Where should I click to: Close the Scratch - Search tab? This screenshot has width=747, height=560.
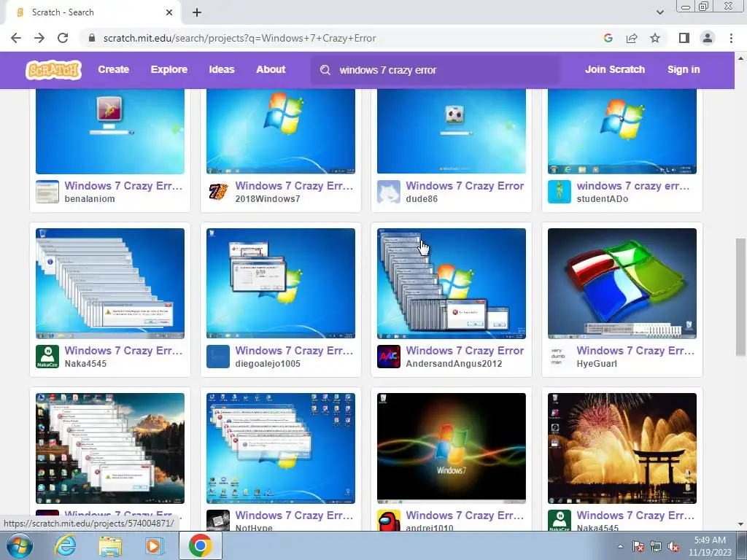coord(169,12)
